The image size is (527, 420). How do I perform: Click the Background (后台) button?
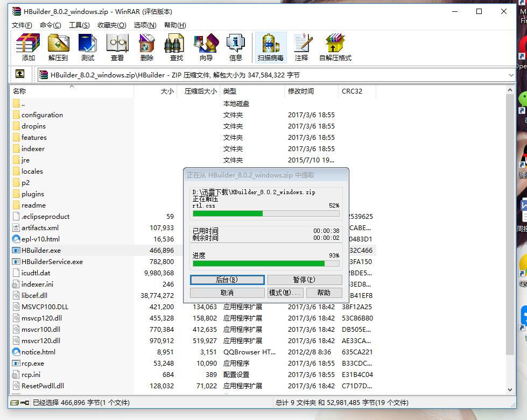coord(227,280)
